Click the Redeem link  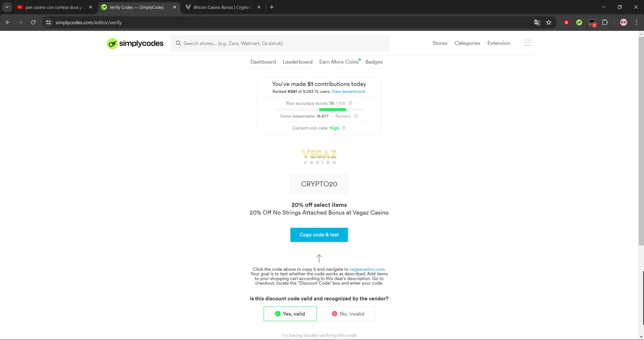[x=343, y=116]
